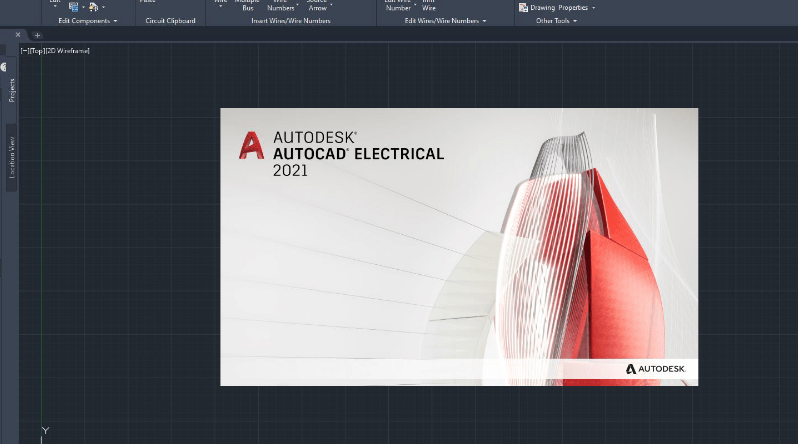Open the 2D Wireframe visual style menu
Screen dimensions: 798x444
tap(67, 50)
